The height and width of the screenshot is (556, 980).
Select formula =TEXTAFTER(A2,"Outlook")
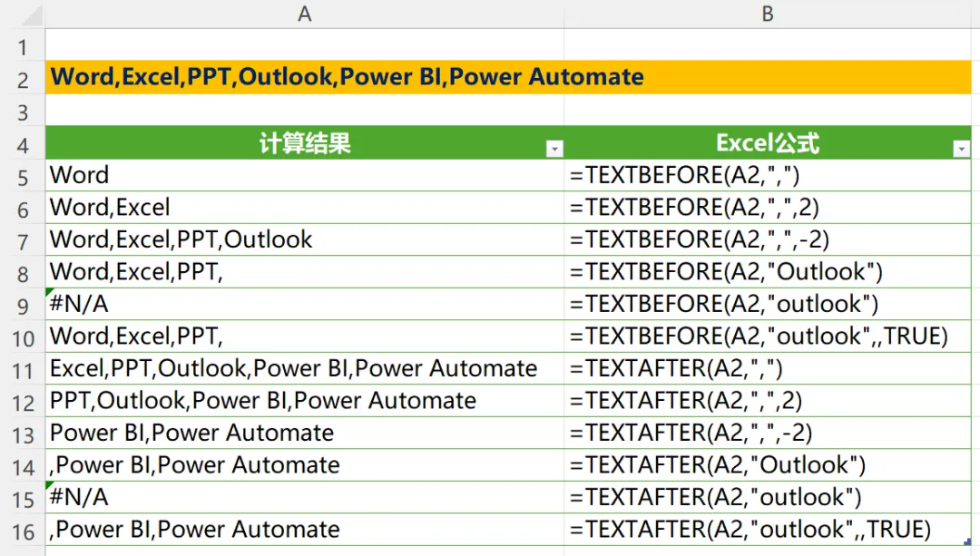pyautogui.click(x=768, y=464)
